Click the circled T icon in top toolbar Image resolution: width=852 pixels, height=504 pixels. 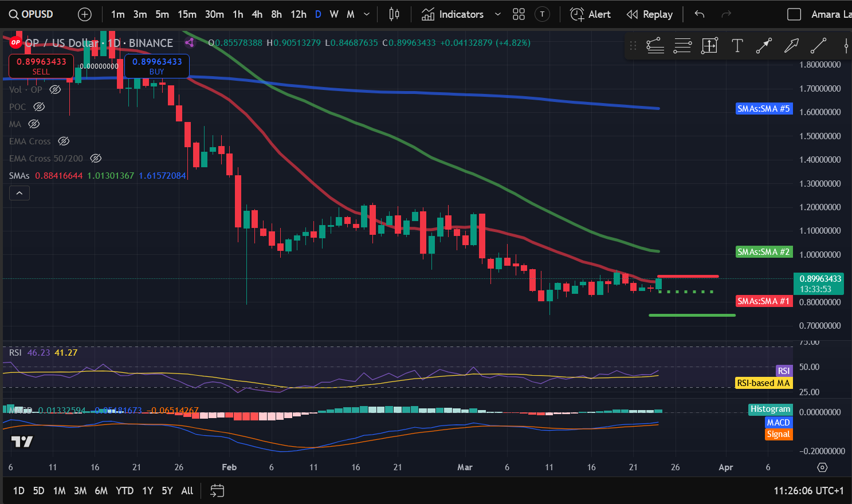[x=542, y=14]
